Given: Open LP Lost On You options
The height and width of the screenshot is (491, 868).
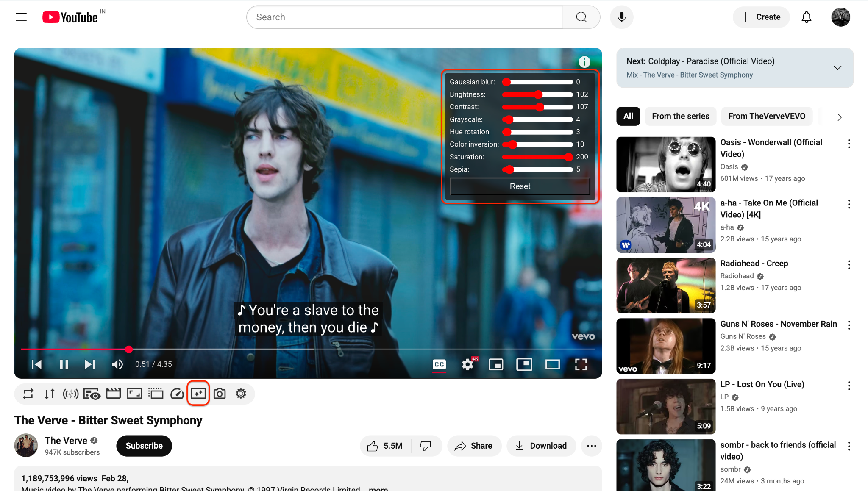Looking at the screenshot, I should tap(849, 386).
